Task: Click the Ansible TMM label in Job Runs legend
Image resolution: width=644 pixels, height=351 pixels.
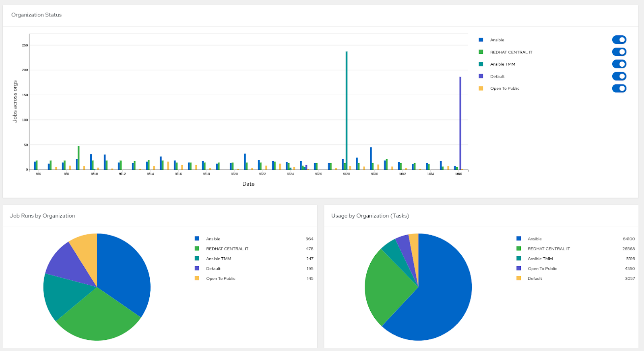Action: [x=219, y=259]
